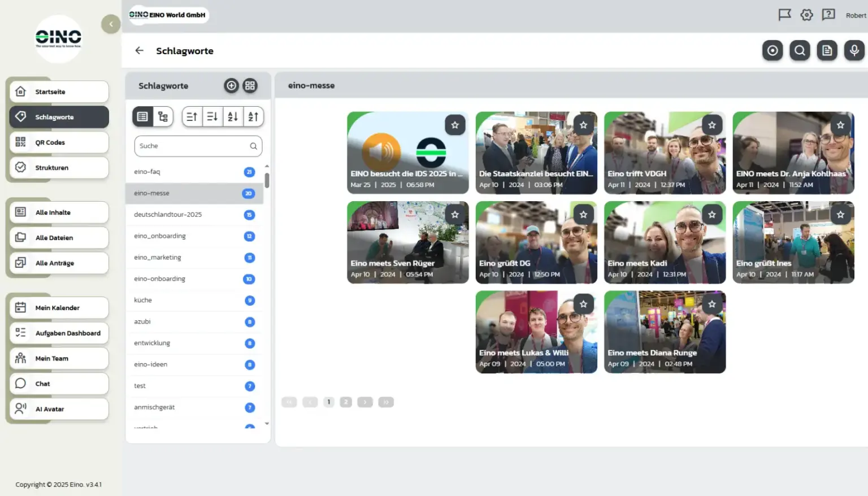Collapse the sidebar with arrow button
Screen dimensions: 868x496
tap(111, 24)
